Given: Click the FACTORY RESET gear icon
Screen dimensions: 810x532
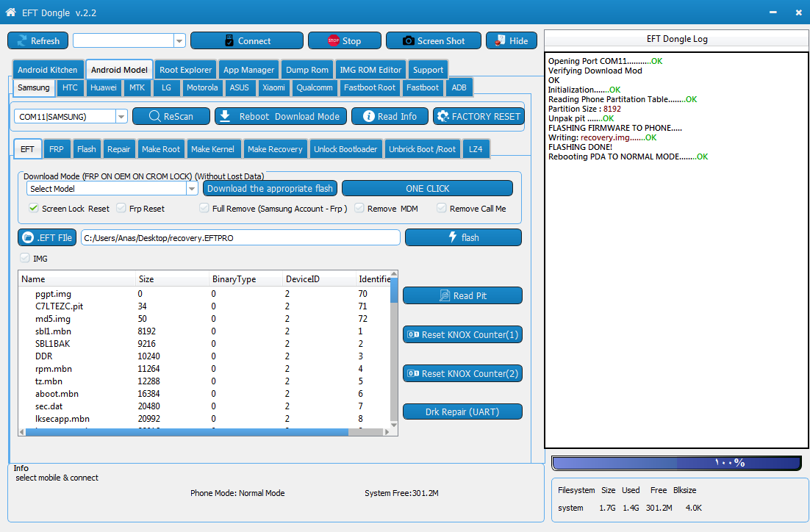Looking at the screenshot, I should pos(442,116).
